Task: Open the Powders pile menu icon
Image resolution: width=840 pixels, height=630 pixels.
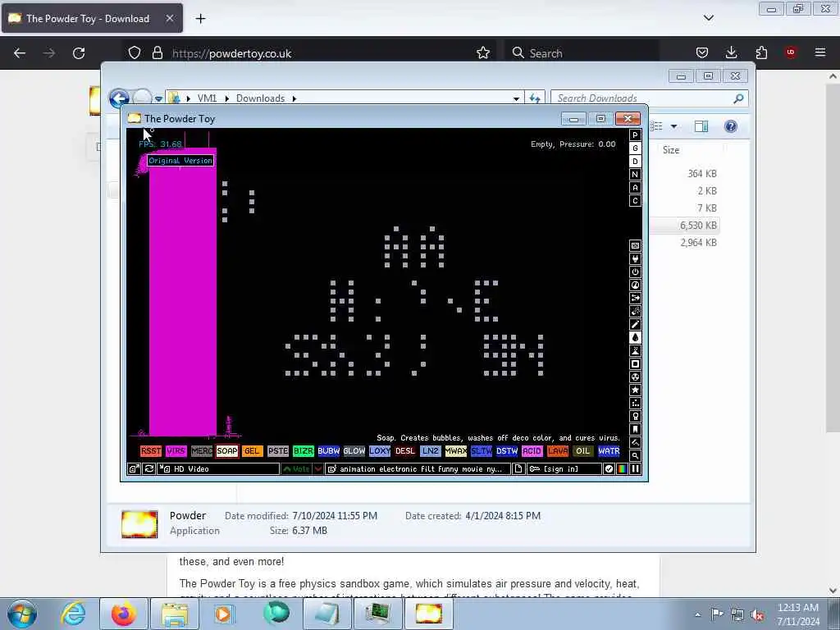Action: 636,351
